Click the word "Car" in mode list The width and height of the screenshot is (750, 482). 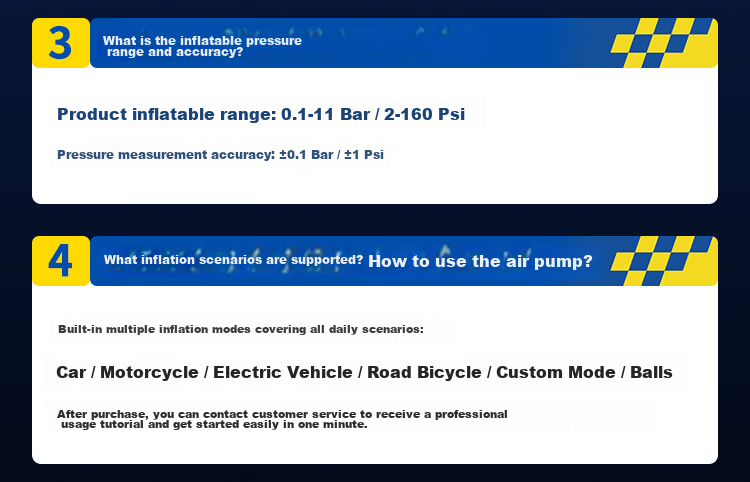(x=71, y=372)
